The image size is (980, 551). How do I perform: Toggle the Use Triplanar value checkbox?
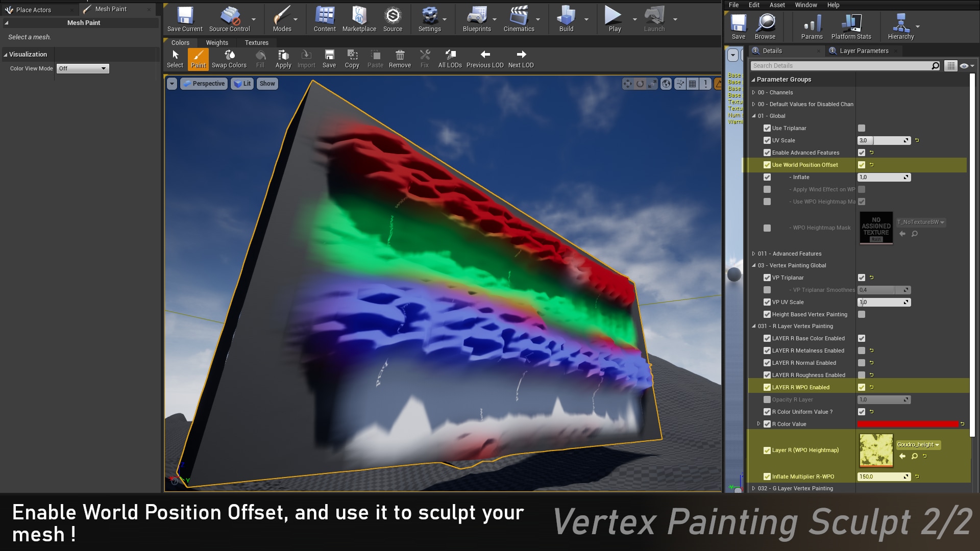coord(862,128)
